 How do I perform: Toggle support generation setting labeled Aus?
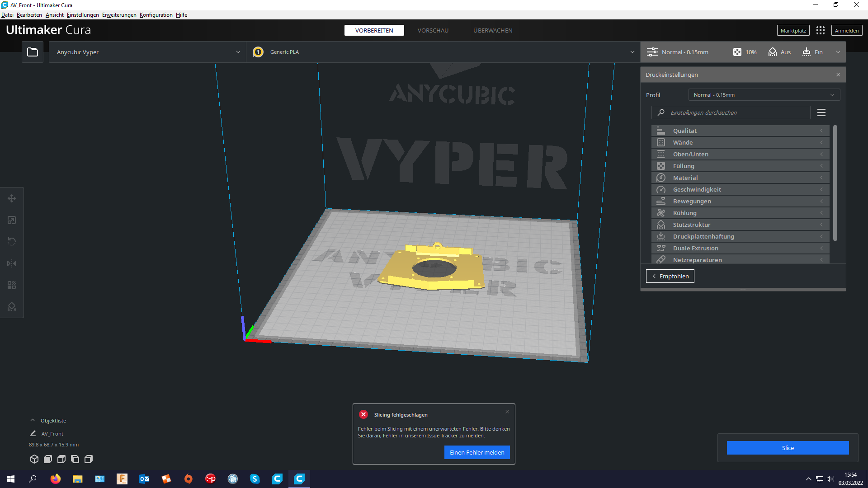click(779, 52)
